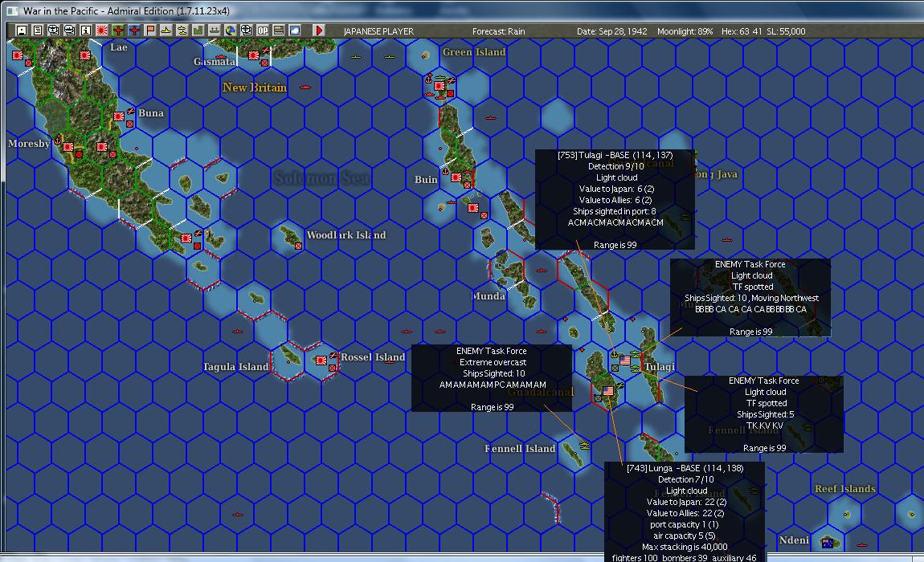The height and width of the screenshot is (562, 924).
Task: Click the 'Munda' map label
Action: (x=488, y=295)
